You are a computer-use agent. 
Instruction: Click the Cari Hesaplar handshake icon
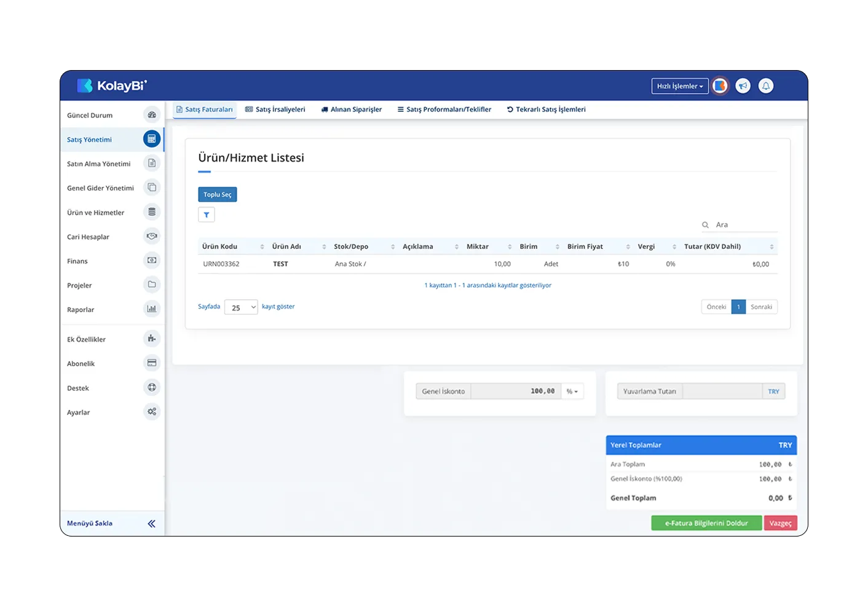click(152, 236)
